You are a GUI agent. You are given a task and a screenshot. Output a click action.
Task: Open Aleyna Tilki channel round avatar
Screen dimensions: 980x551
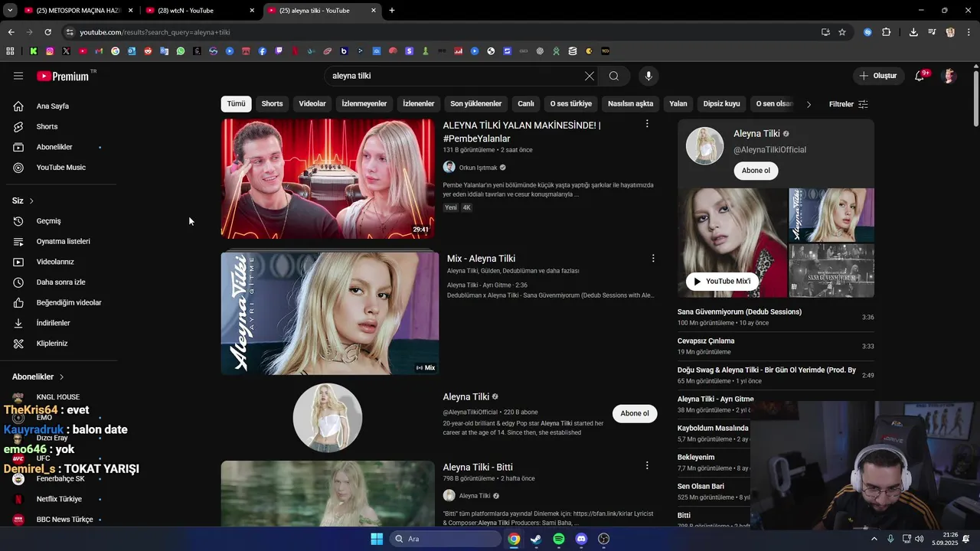pos(328,417)
